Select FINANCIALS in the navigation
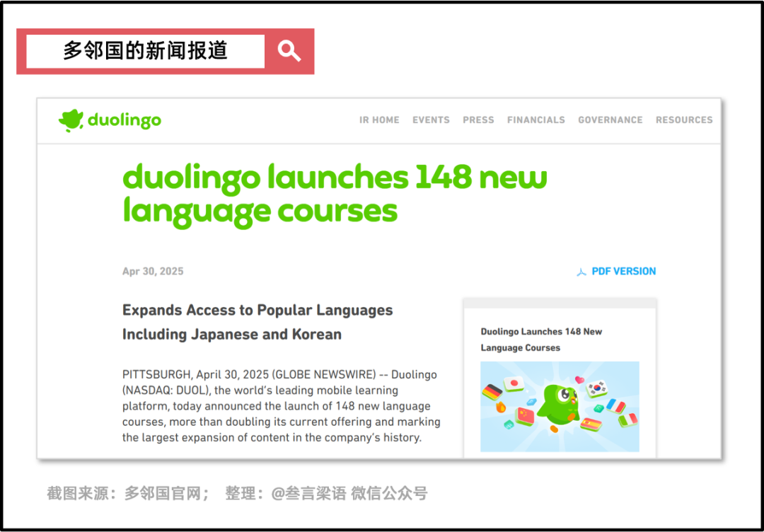This screenshot has width=764, height=532. (x=536, y=120)
